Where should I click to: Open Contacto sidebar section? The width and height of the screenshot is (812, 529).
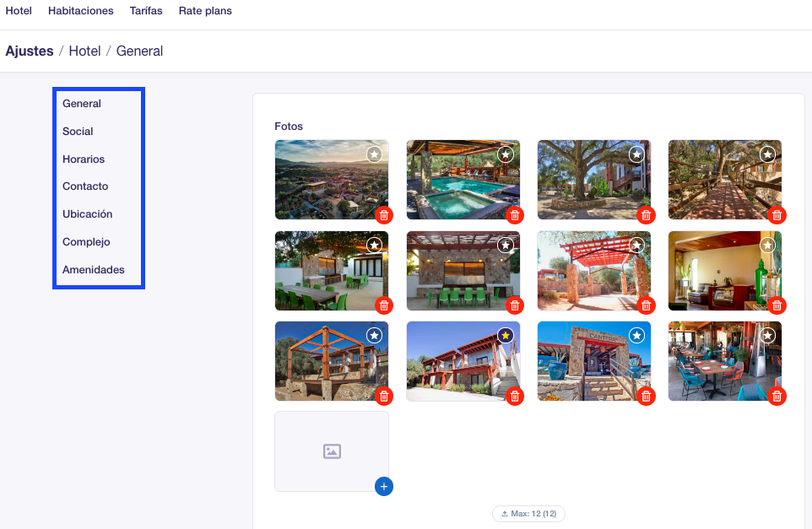tap(85, 186)
